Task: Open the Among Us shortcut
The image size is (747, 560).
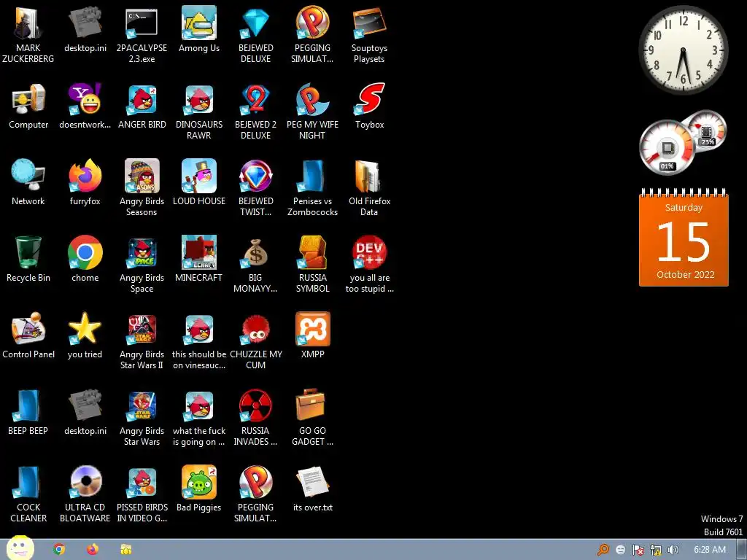Action: [198, 23]
